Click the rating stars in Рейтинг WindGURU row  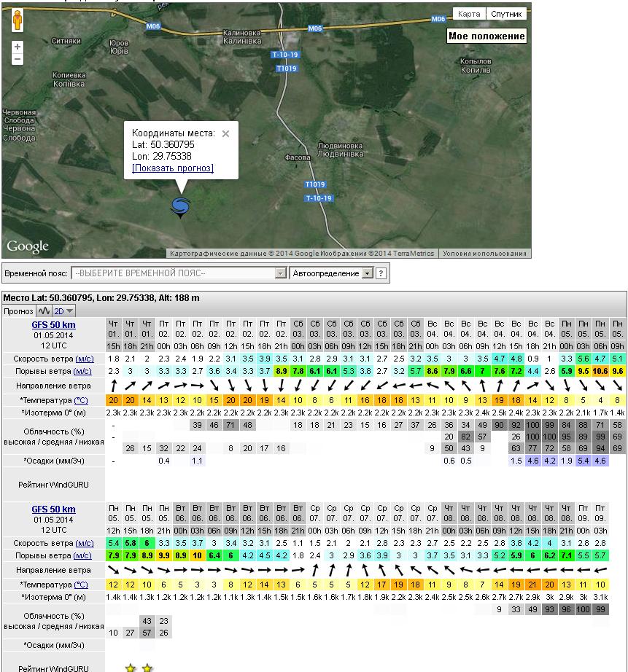(x=139, y=668)
